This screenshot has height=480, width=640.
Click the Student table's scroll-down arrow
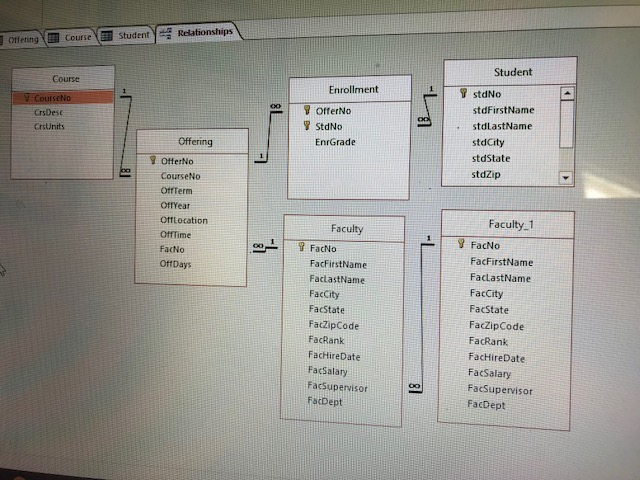(566, 178)
